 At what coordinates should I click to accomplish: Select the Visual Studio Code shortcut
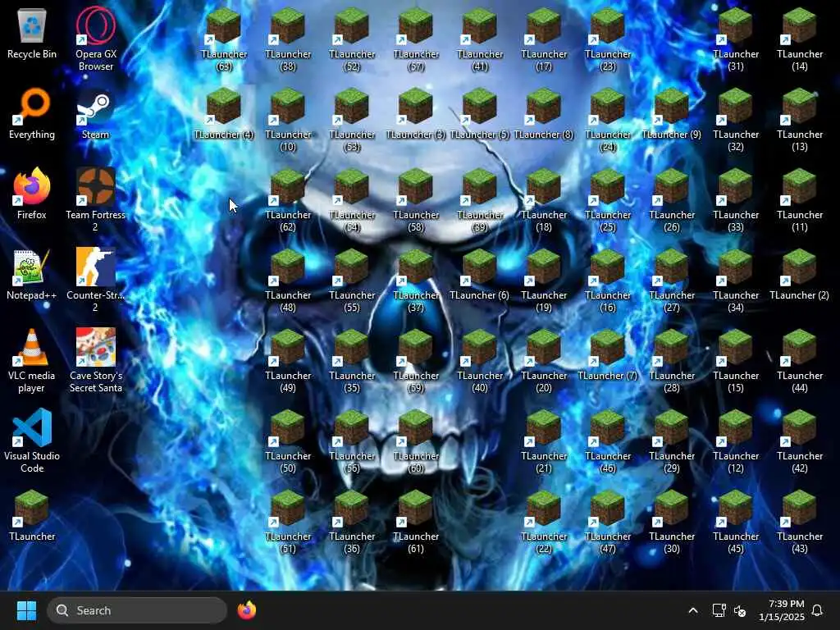[x=32, y=441]
